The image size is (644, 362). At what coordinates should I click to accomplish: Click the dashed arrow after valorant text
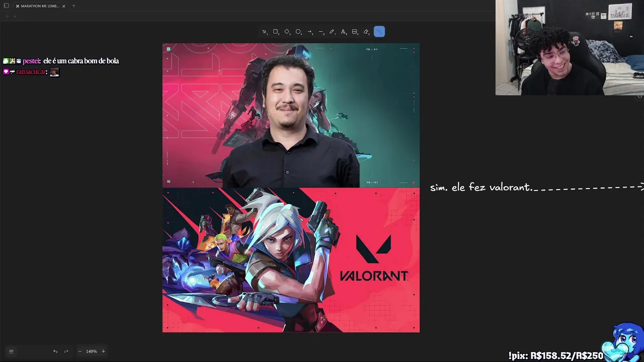(x=589, y=188)
